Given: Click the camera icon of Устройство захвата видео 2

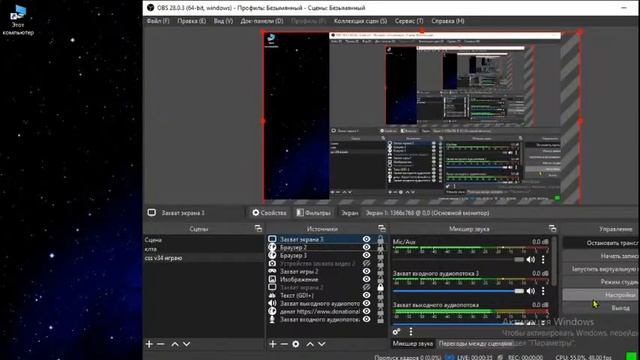Looking at the screenshot, I should (272, 263).
